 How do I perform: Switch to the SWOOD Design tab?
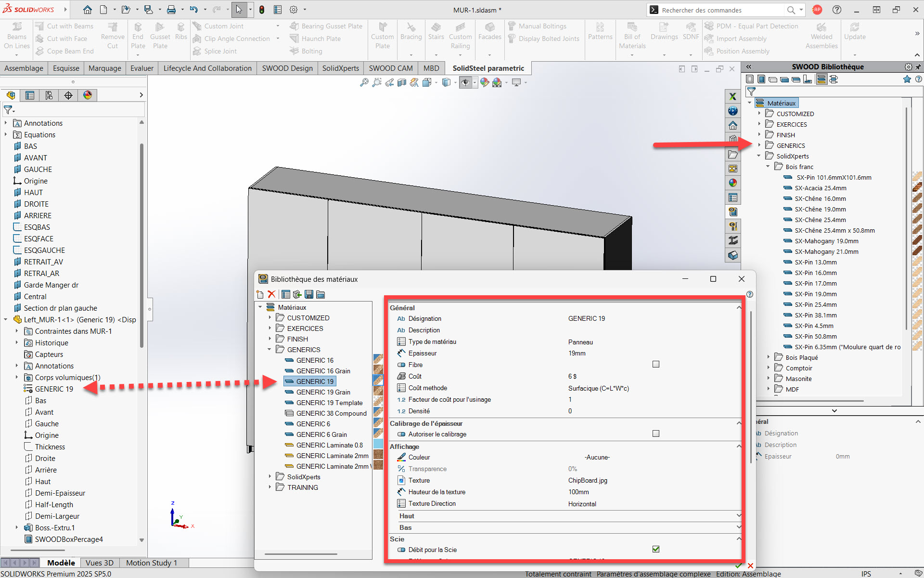[287, 68]
